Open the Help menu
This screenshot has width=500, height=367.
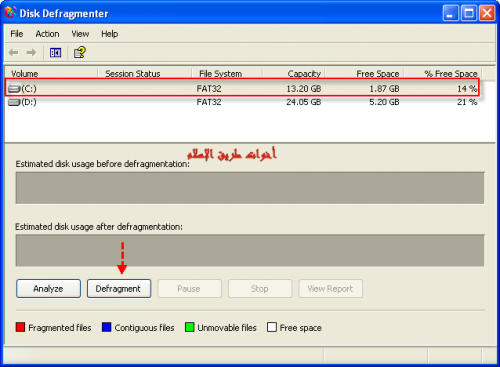tap(110, 34)
